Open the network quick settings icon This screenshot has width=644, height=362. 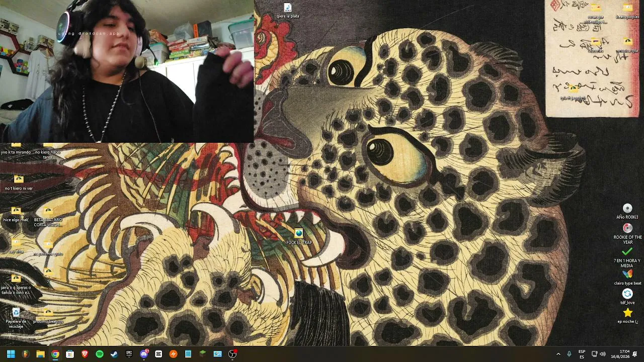[x=594, y=354]
